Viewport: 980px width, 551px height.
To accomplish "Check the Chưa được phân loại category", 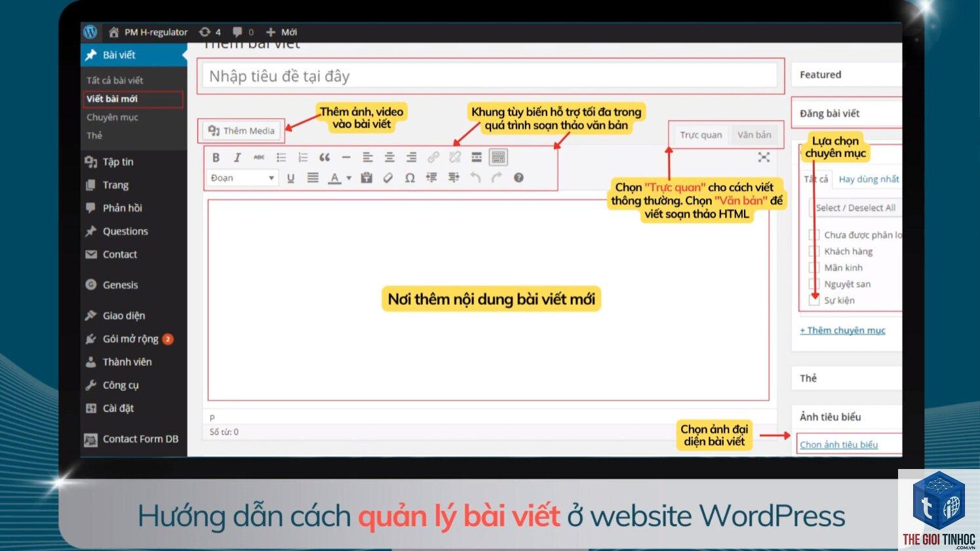I will [x=814, y=235].
